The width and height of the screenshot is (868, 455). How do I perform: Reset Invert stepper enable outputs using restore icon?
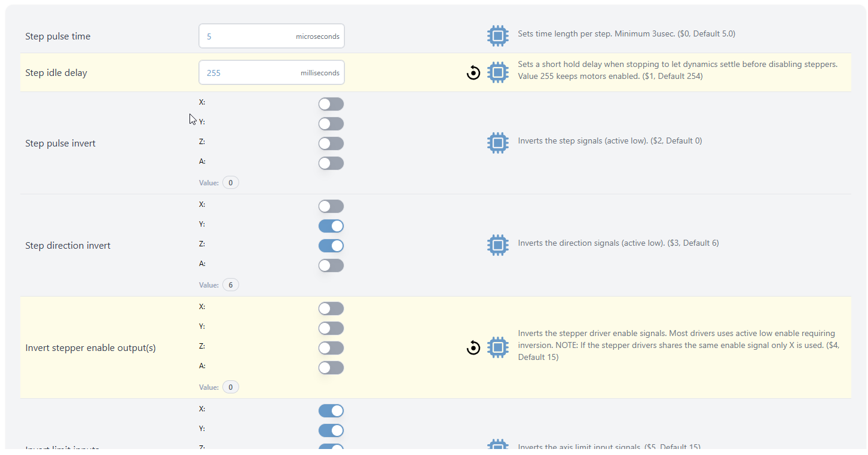(473, 347)
